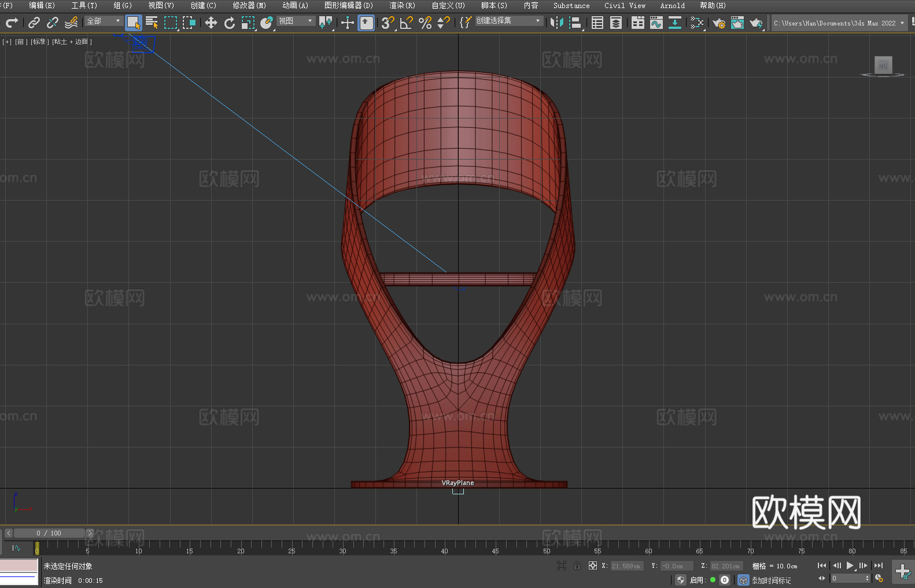Open the Curve Editor icon
The height and width of the screenshot is (588, 915).
[656, 23]
